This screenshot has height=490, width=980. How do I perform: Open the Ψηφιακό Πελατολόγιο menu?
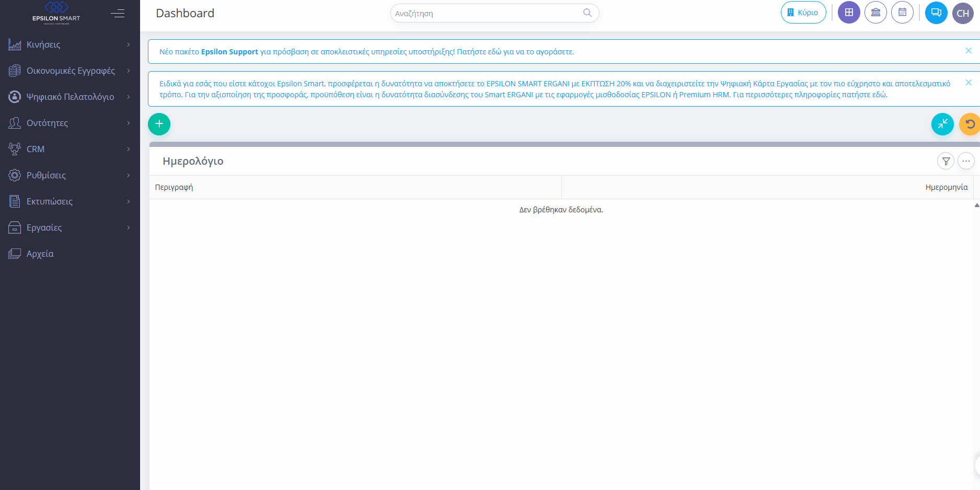(70, 97)
